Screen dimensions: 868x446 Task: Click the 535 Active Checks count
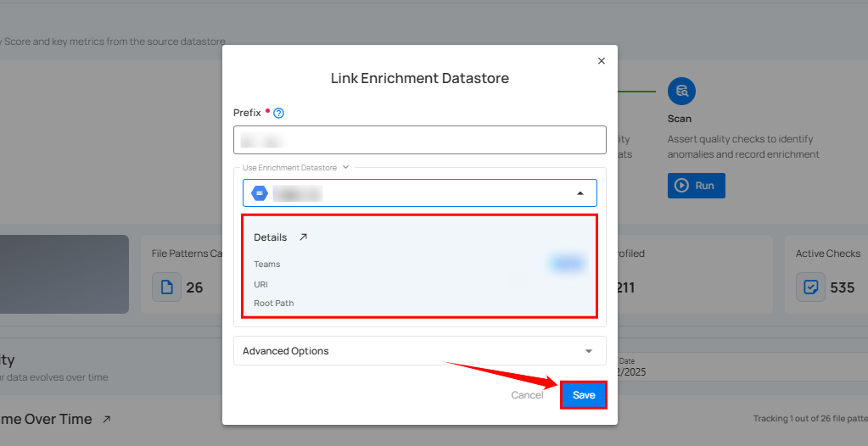(x=842, y=287)
